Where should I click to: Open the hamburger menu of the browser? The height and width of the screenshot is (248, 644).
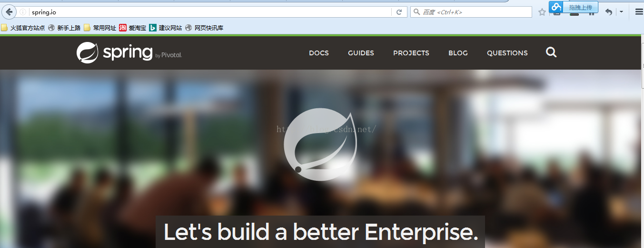(x=639, y=12)
